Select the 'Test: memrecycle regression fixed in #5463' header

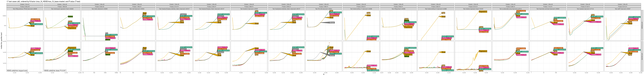[x=62, y=9]
